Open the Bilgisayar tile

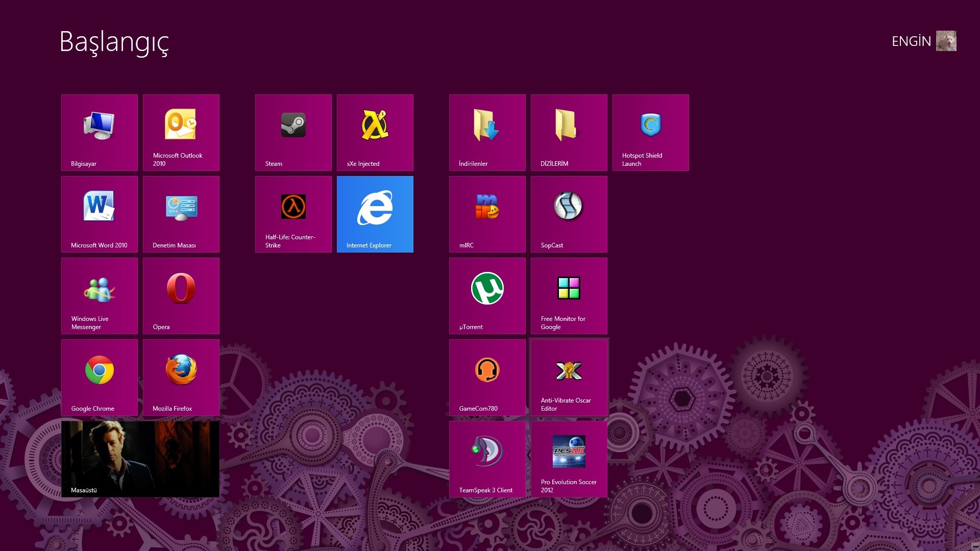(x=100, y=133)
